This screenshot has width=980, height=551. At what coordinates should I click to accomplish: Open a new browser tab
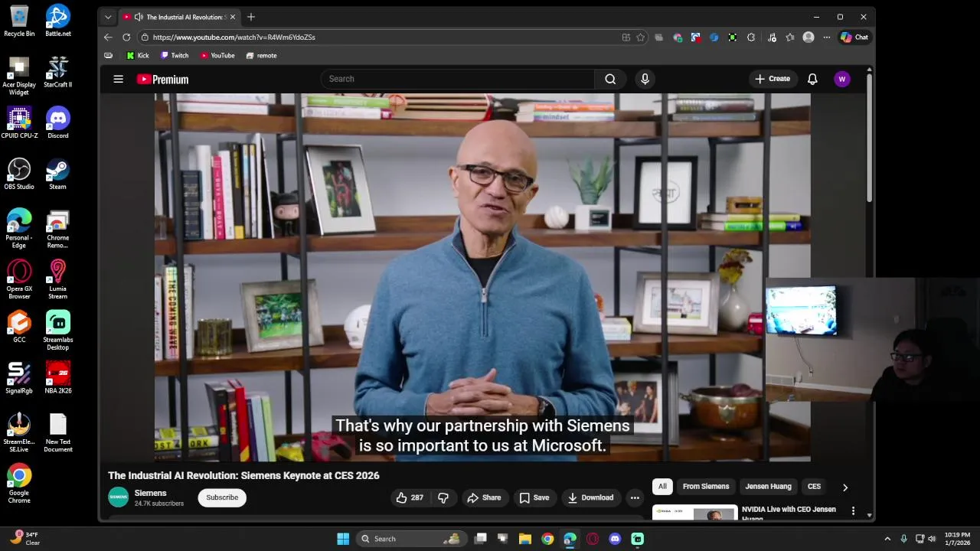pos(250,17)
